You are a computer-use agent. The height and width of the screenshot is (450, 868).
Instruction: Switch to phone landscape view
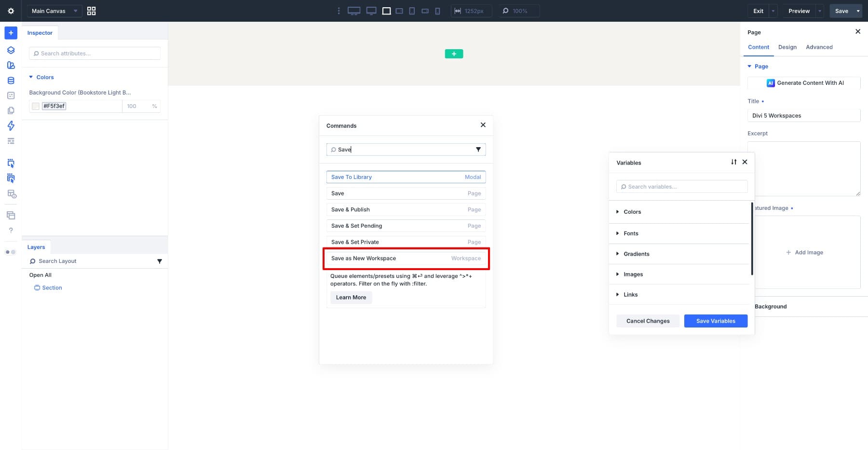(425, 11)
